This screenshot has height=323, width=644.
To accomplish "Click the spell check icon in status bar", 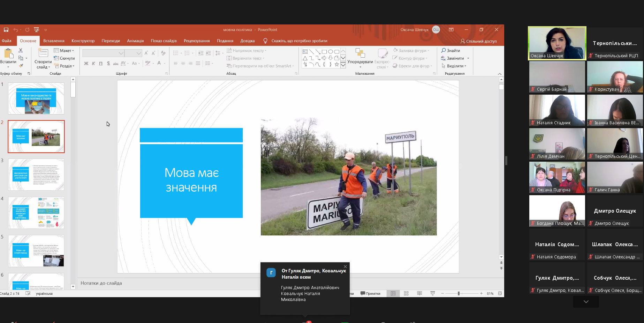I will coord(28,294).
